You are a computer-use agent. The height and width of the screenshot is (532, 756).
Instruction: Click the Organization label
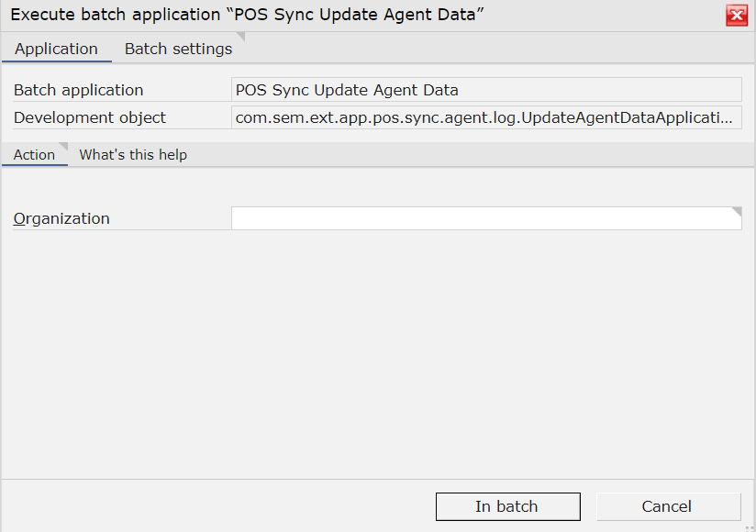pyautogui.click(x=61, y=219)
